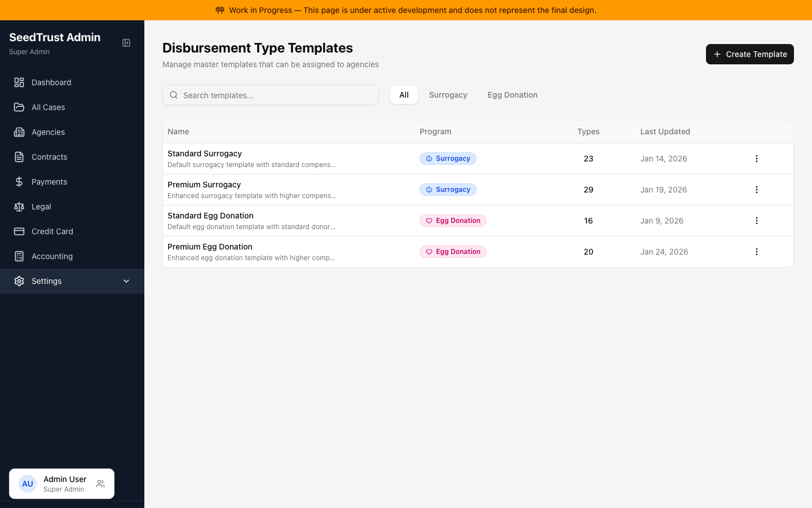This screenshot has width=812, height=508.
Task: Open the Dashboard menu item
Action: click(x=72, y=82)
